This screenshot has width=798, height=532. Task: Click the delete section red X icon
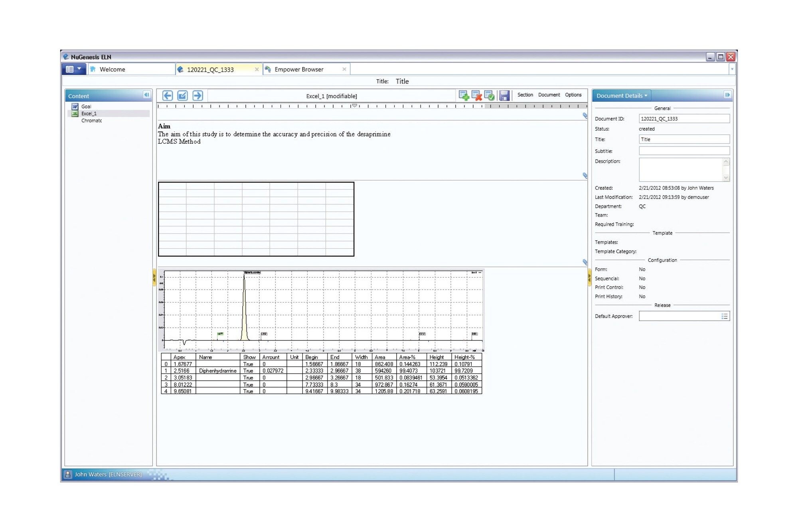476,95
